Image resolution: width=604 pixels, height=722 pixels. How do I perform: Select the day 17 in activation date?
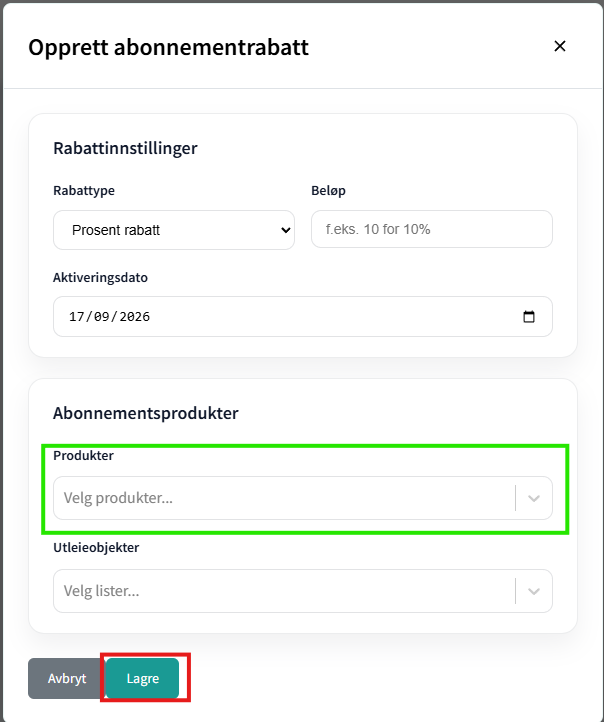pos(77,317)
